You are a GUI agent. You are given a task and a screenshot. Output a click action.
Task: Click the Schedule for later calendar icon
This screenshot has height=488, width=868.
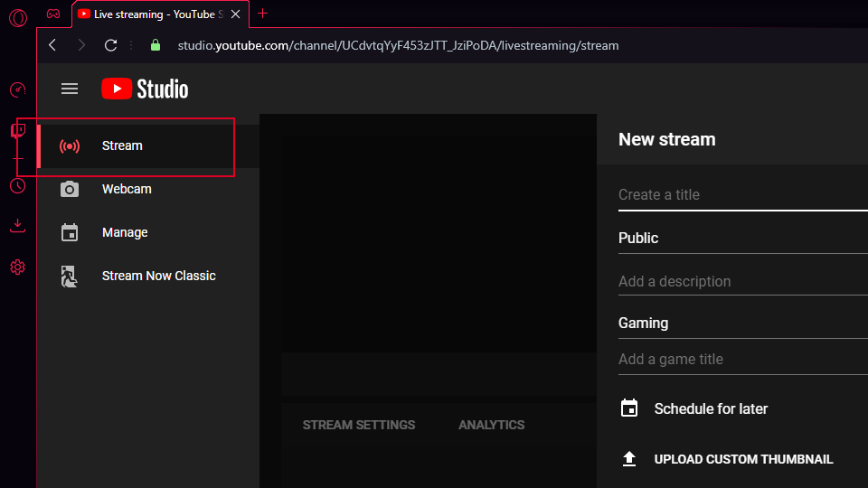[629, 408]
